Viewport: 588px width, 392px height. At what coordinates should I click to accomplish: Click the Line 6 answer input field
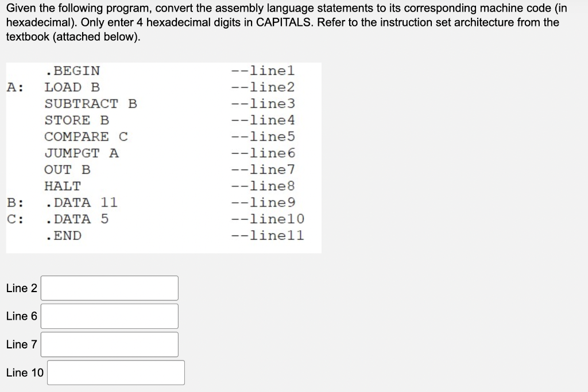(x=109, y=316)
